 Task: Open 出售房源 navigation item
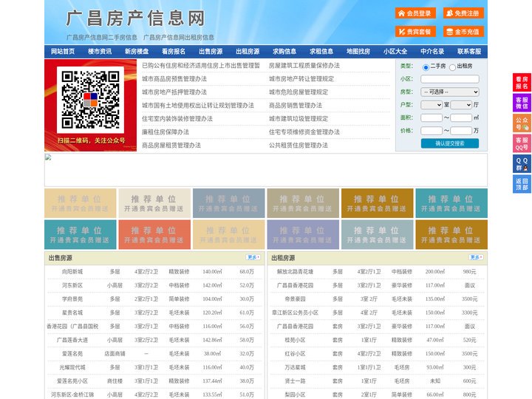[211, 52]
